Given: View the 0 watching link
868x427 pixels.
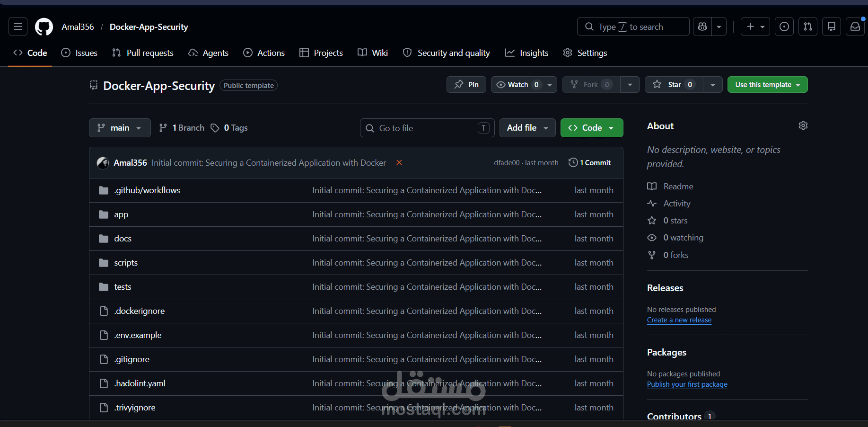Looking at the screenshot, I should coord(675,238).
